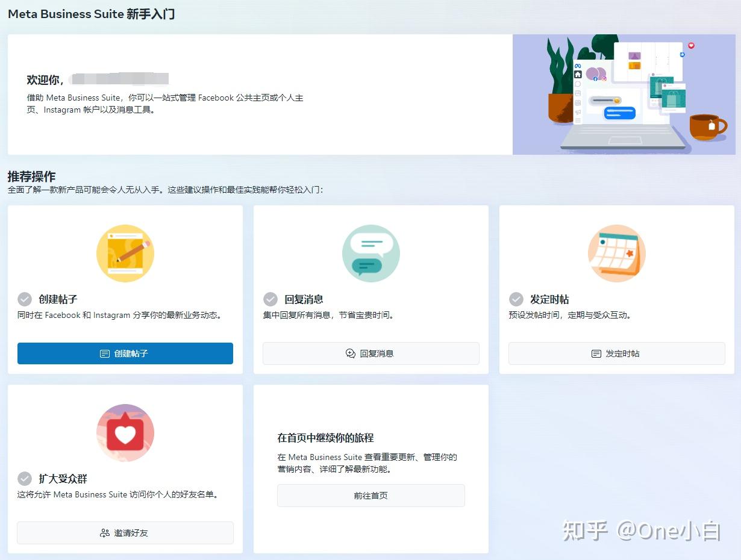Open 发定时帖 to schedule a post
This screenshot has width=741, height=560.
(616, 353)
